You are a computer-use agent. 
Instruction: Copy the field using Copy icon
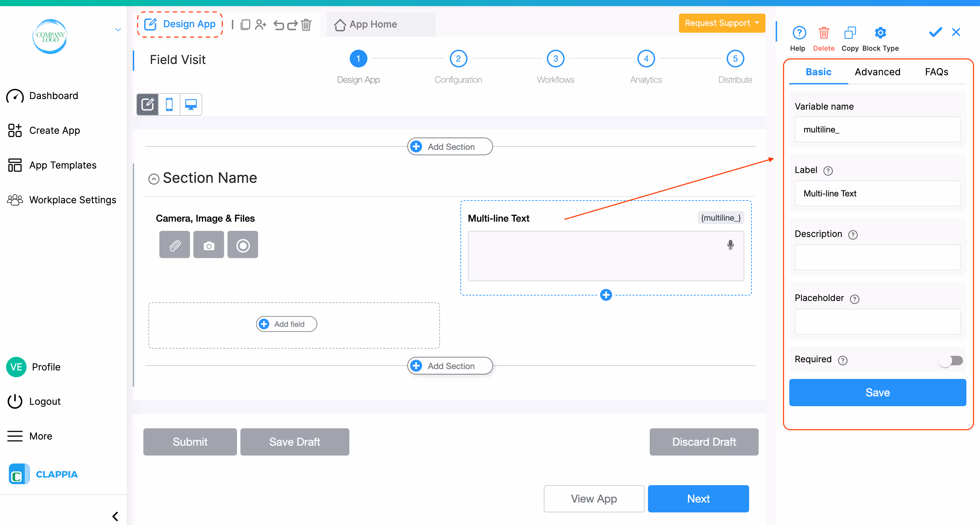(850, 33)
